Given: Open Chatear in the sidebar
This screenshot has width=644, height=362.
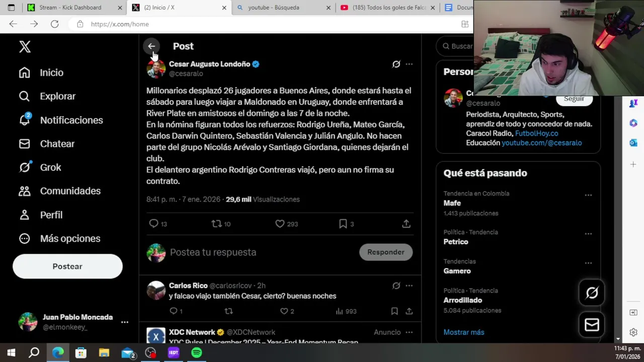Looking at the screenshot, I should pos(47,144).
